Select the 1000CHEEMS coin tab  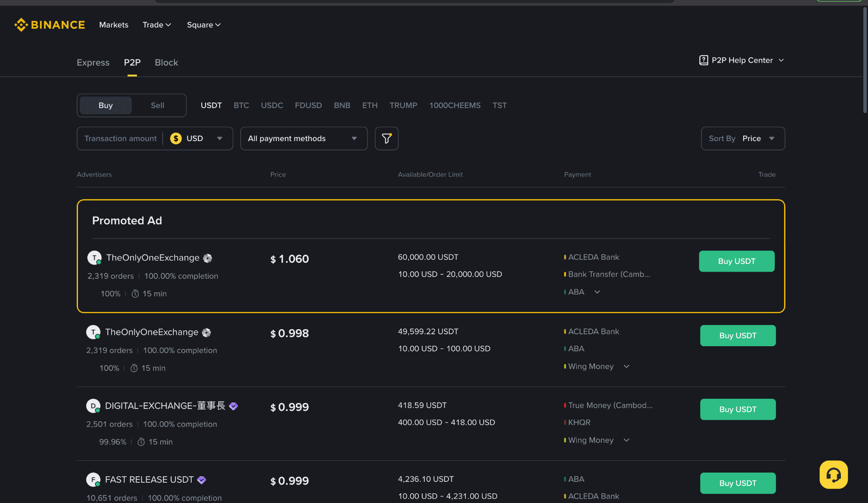pyautogui.click(x=455, y=106)
